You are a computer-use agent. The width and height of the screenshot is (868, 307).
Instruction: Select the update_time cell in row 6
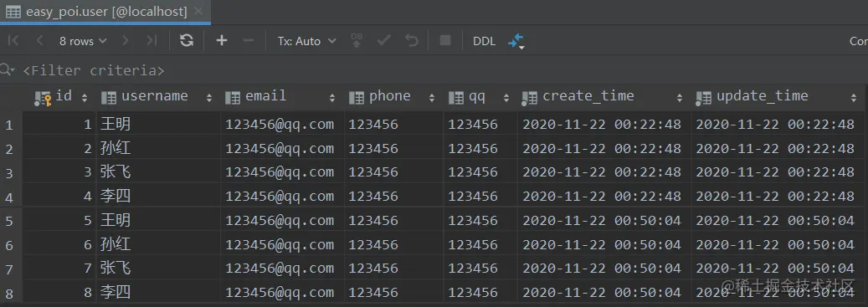[778, 244]
